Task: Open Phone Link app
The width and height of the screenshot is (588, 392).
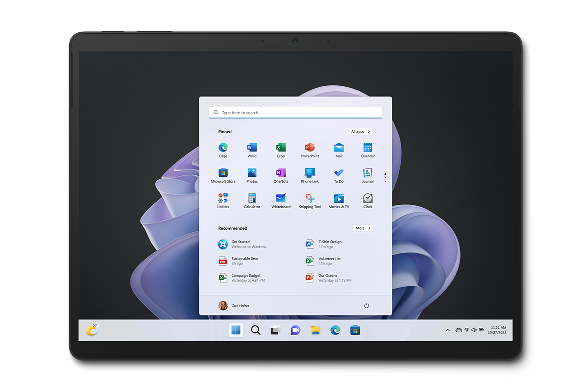Action: pos(310,173)
